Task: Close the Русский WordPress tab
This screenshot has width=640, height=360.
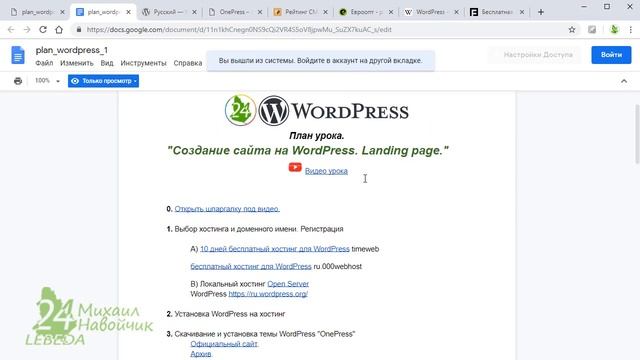Action: 194,12
